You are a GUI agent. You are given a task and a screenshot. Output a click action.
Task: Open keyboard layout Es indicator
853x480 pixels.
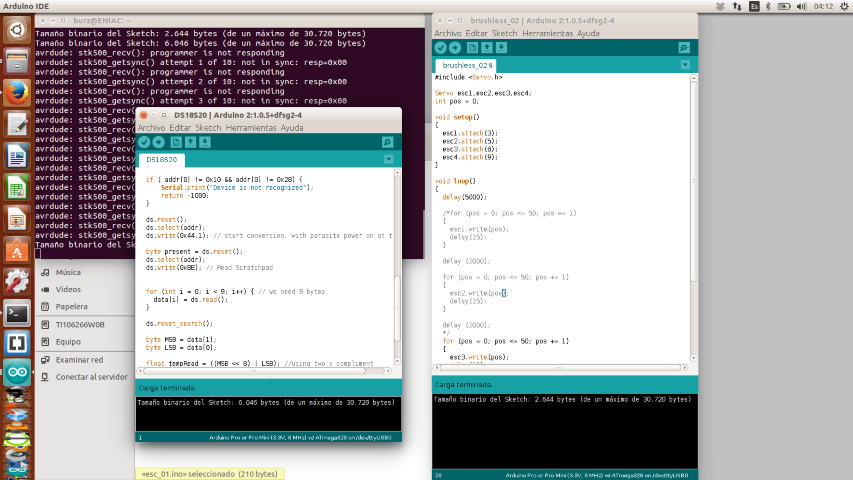(x=754, y=7)
